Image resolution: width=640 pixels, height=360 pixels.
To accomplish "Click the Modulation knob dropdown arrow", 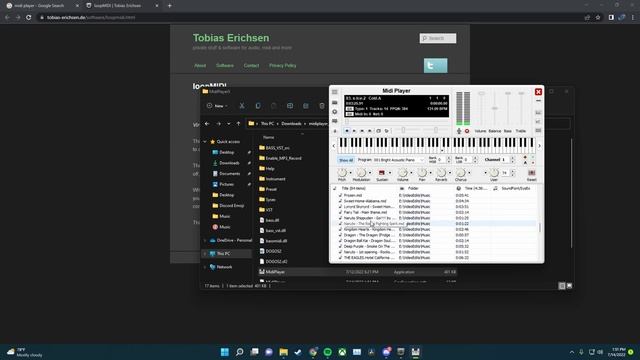I will pos(370,173).
